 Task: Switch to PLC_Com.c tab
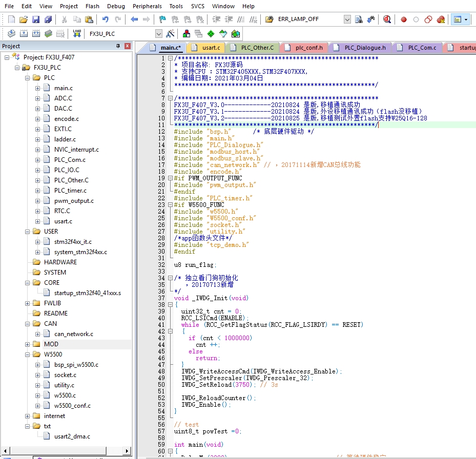418,48
